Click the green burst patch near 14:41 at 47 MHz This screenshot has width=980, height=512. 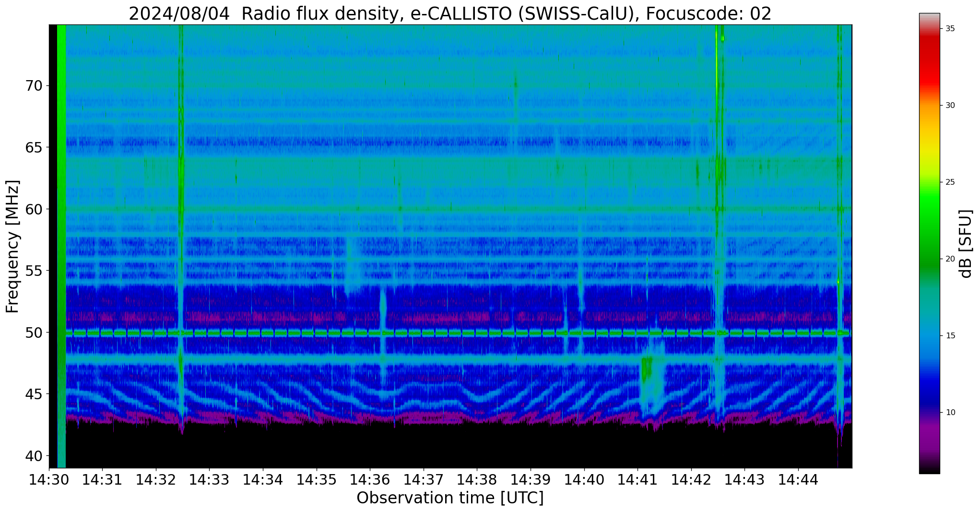[647, 369]
